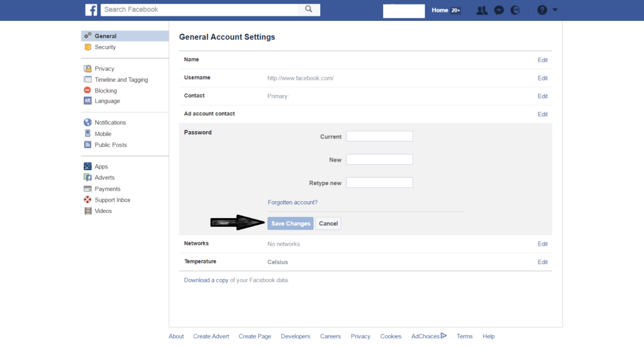Open the Messenger messages icon
644x347 pixels.
pos(499,10)
